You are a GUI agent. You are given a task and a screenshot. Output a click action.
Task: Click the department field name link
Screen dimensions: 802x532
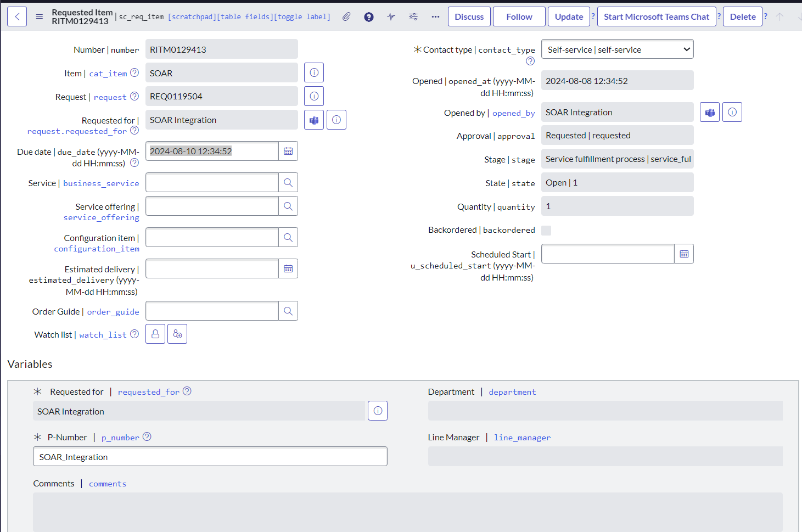pos(512,392)
